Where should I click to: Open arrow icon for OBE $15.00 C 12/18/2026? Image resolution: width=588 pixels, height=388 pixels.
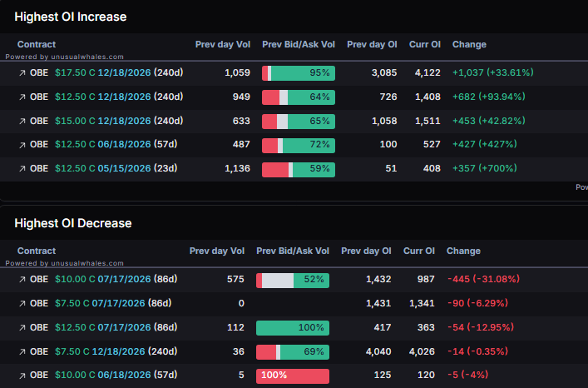(x=22, y=122)
